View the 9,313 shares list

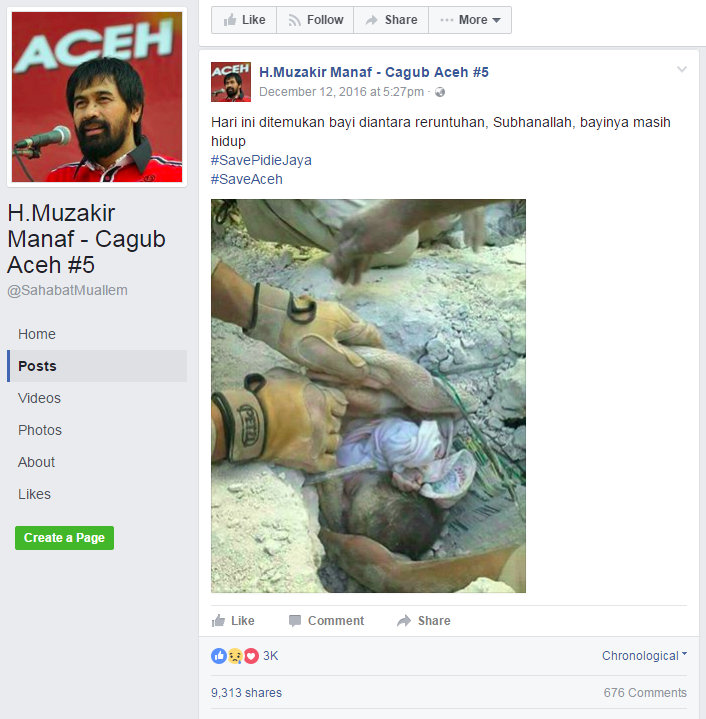click(x=246, y=692)
